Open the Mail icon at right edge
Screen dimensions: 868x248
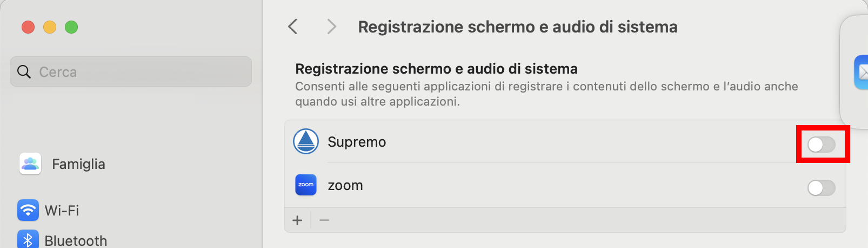click(x=862, y=72)
